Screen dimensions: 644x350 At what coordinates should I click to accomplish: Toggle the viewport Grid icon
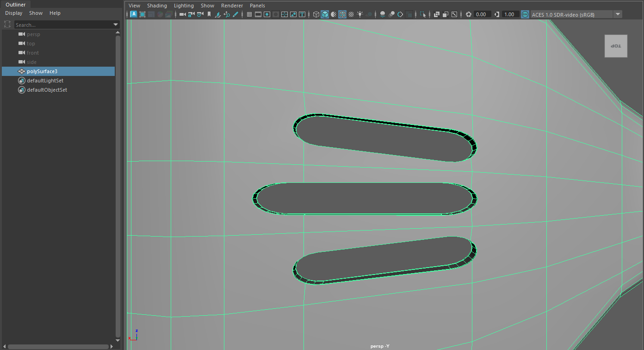pos(249,14)
